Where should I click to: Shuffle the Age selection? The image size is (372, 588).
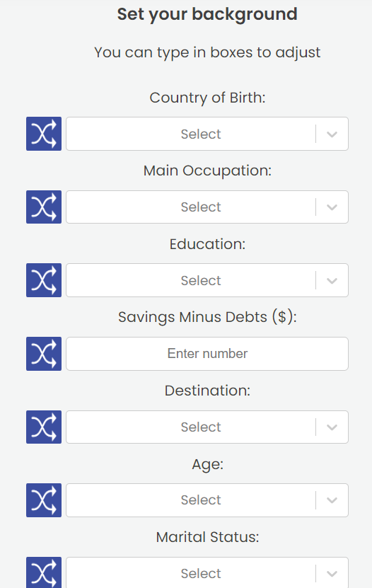tap(44, 500)
